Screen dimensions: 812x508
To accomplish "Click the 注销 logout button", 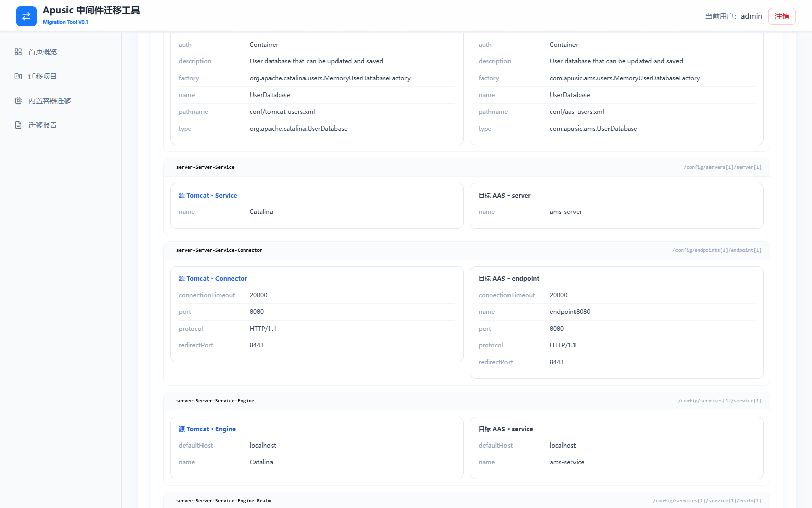I will [x=782, y=16].
